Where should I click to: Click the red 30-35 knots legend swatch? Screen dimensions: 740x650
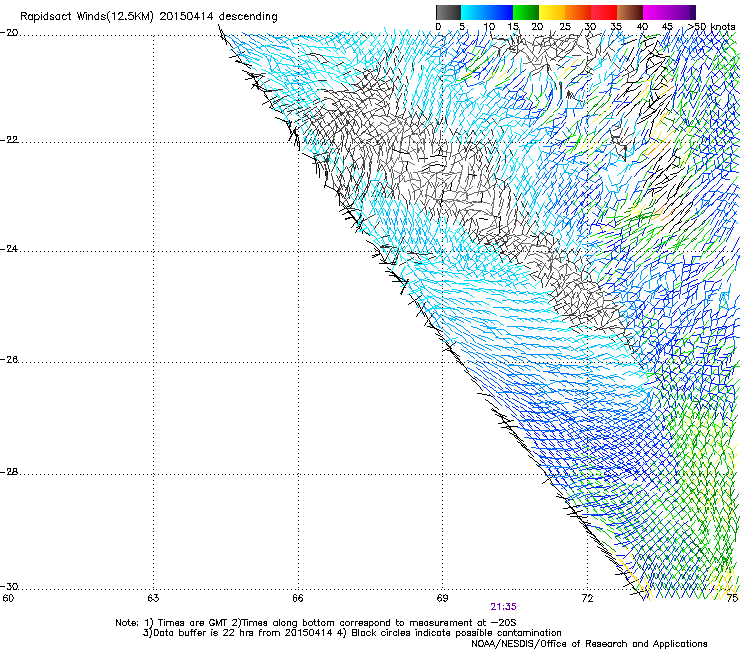pos(604,12)
